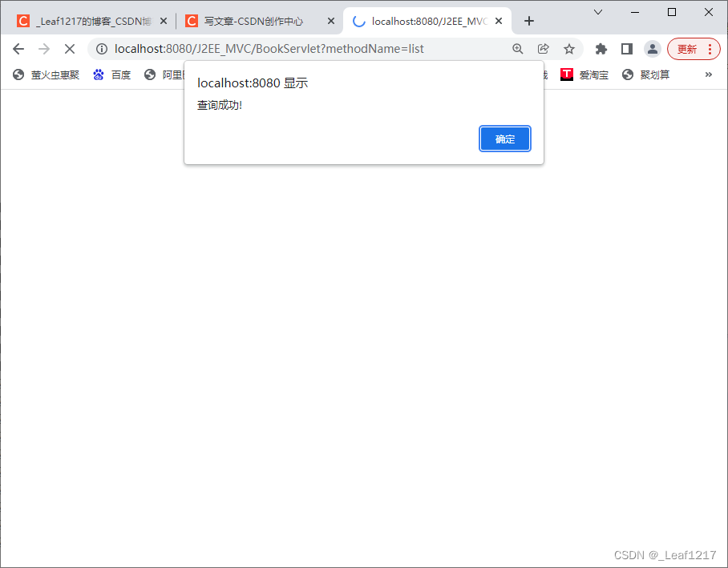
Task: Stop loading the page
Action: click(x=70, y=49)
